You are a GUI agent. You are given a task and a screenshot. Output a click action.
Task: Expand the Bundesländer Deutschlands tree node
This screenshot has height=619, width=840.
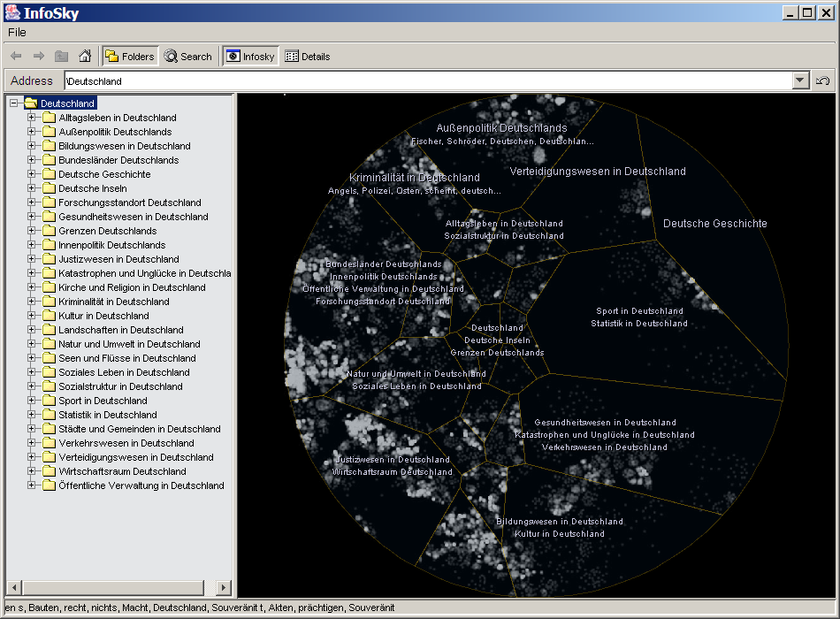click(32, 160)
